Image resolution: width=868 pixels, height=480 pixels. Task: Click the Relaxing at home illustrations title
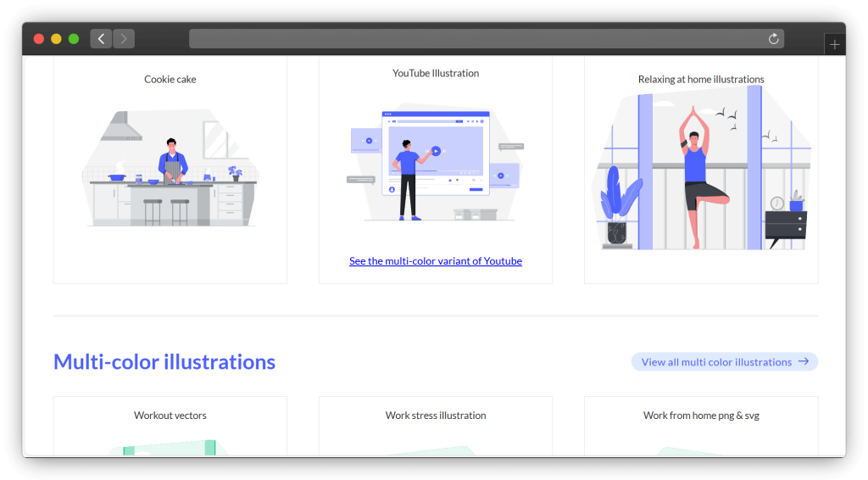tap(701, 80)
